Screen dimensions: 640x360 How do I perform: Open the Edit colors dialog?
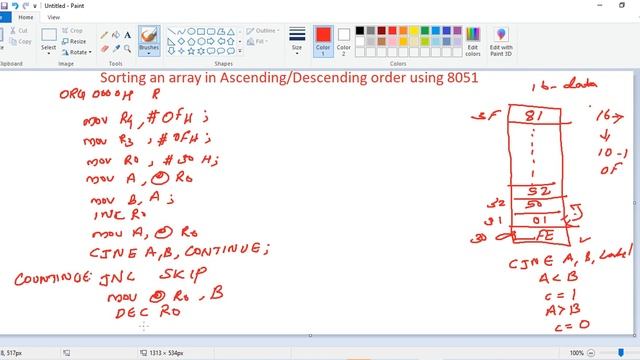tap(473, 42)
